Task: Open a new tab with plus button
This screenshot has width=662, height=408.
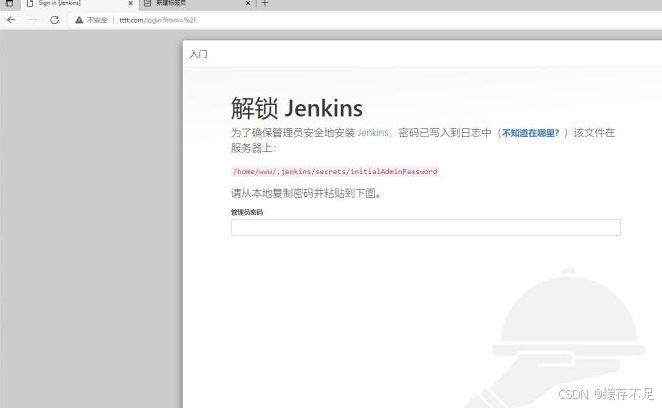Action: tap(265, 3)
